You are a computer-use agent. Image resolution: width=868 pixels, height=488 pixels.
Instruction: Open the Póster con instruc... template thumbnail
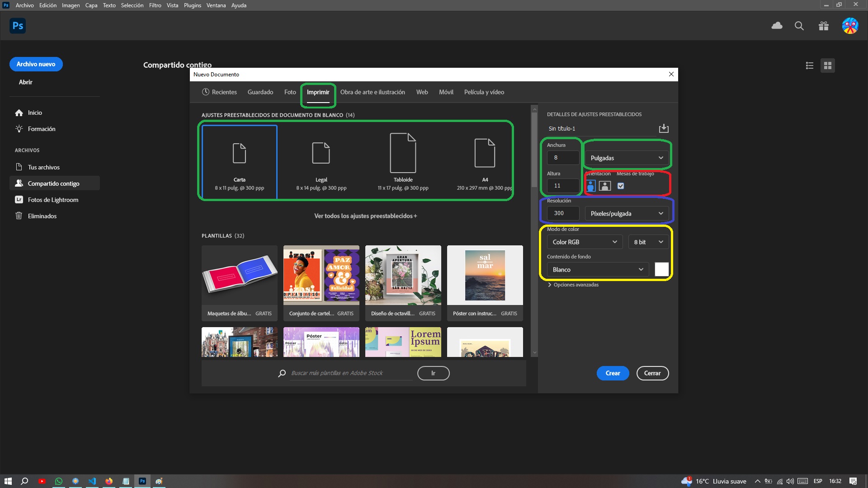coord(485,283)
